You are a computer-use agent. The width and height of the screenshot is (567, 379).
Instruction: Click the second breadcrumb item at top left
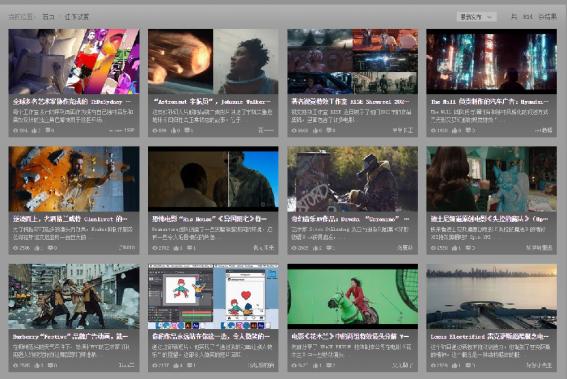(48, 17)
